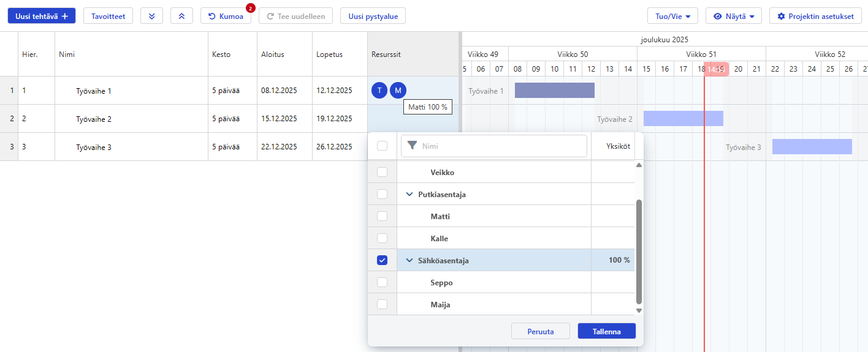
Task: Click the Viikko 50 timeline header
Action: point(573,54)
